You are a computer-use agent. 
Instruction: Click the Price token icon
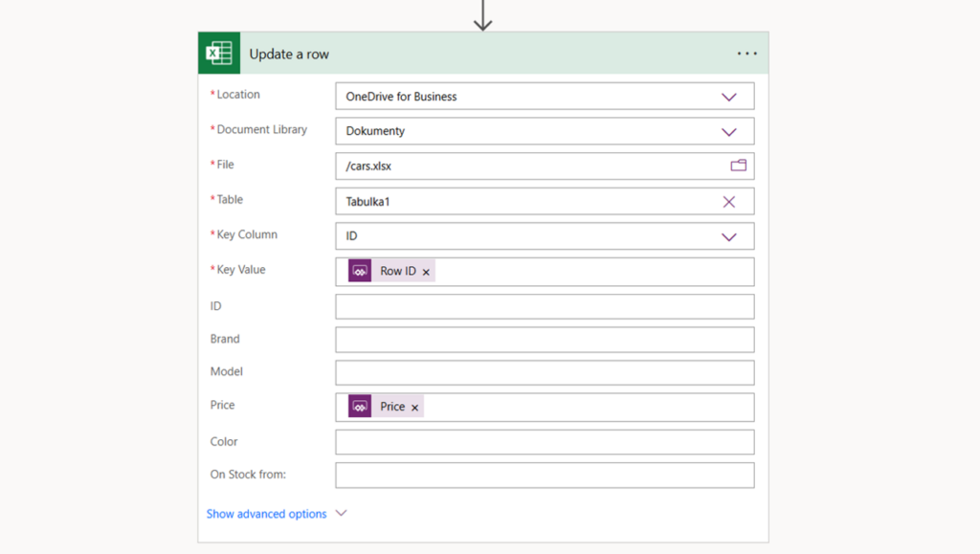pos(360,407)
